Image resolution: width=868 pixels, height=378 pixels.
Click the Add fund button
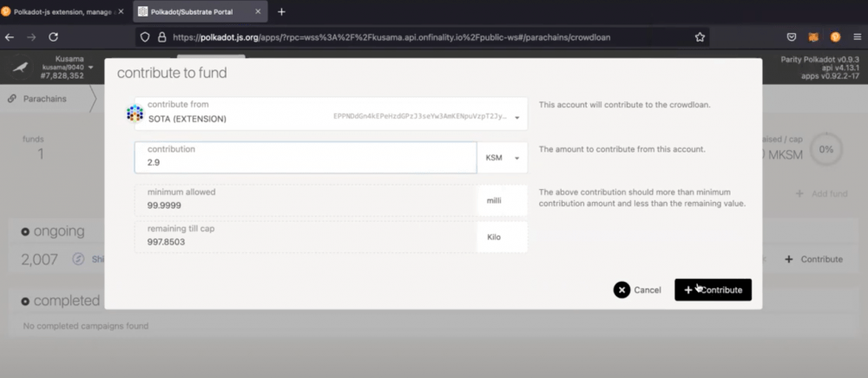click(x=821, y=193)
